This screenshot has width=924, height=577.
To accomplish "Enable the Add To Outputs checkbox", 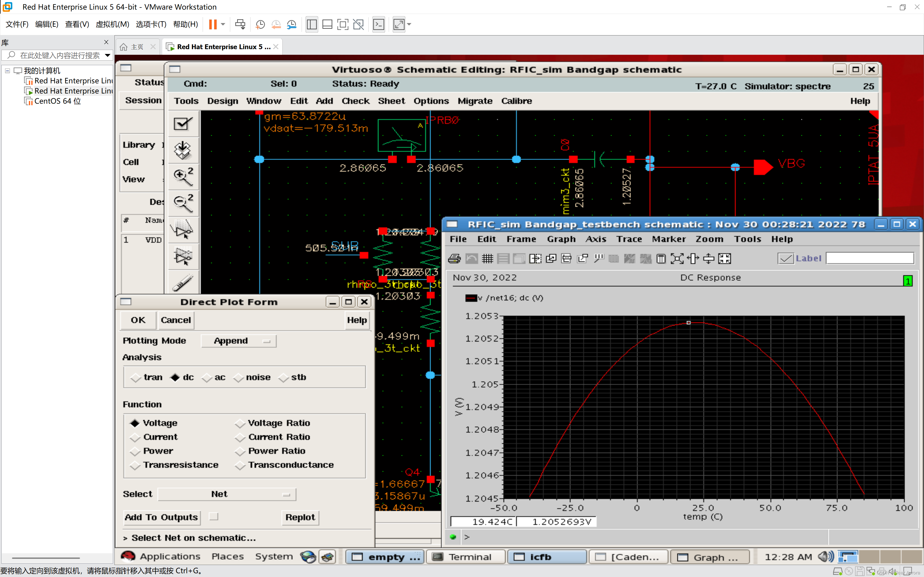I will [x=214, y=517].
